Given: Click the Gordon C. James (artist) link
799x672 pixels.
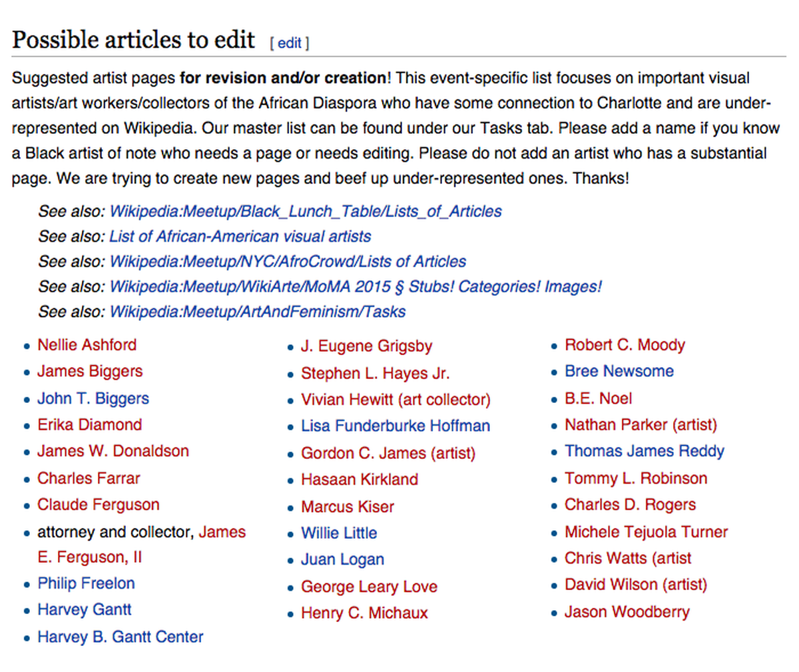Looking at the screenshot, I should tap(388, 454).
